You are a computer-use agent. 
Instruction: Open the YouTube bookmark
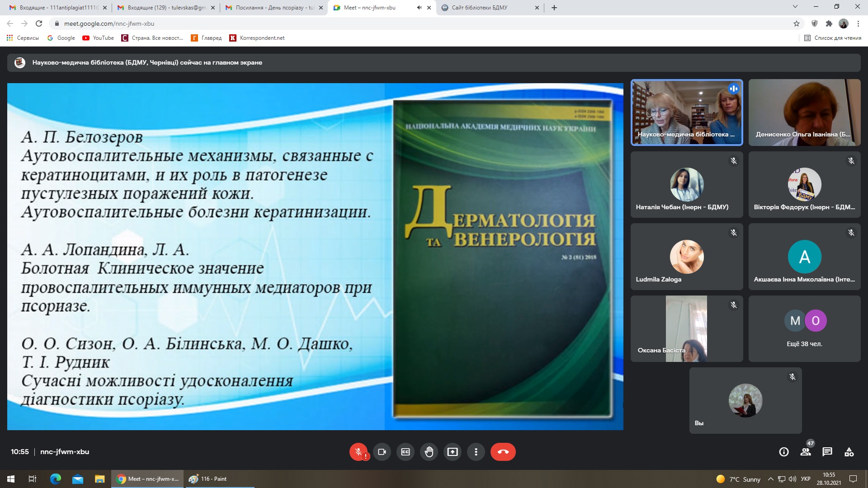[98, 38]
